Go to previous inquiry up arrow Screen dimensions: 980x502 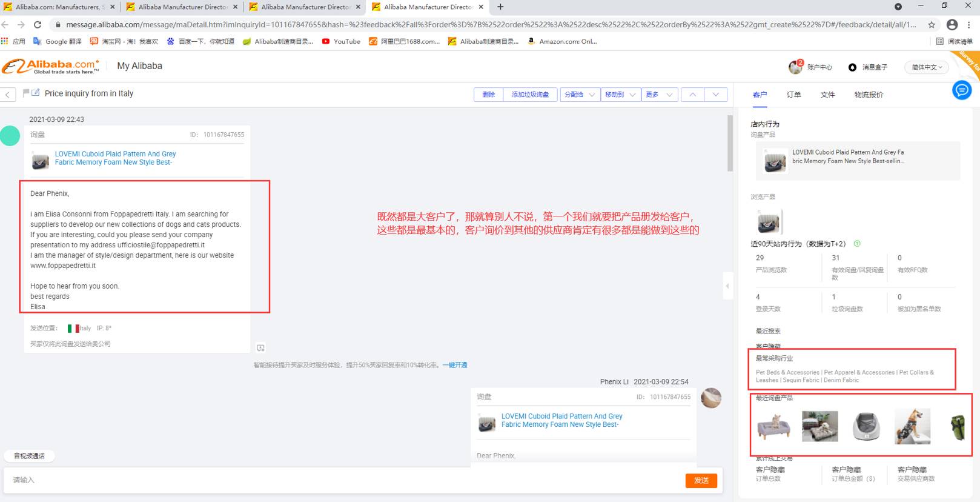point(692,95)
